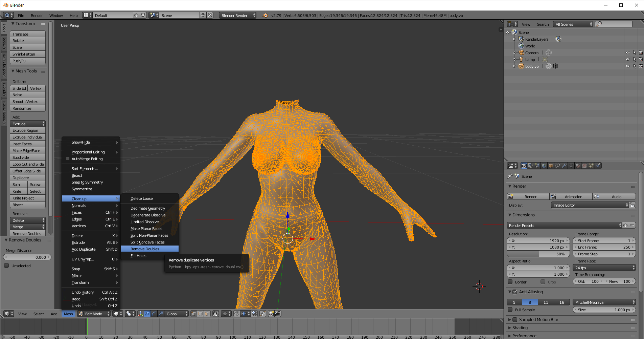Click the Animation render button
This screenshot has width=644, height=339.
pyautogui.click(x=571, y=196)
